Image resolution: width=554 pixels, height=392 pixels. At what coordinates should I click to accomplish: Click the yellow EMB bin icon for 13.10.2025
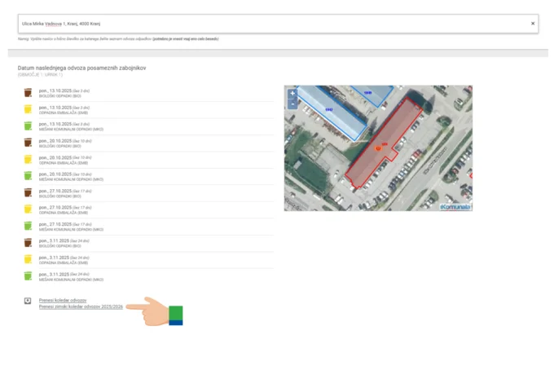[x=28, y=109]
